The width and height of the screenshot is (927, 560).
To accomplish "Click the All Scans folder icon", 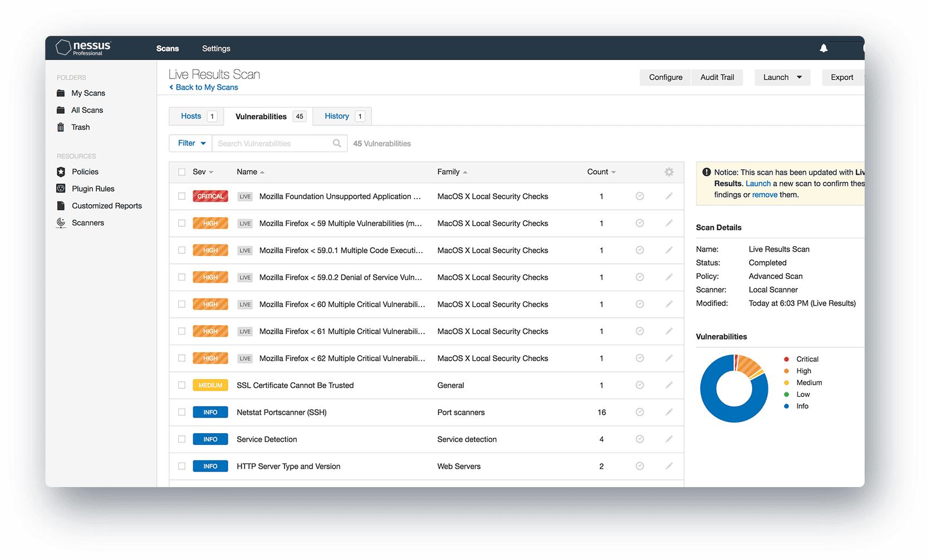I will pyautogui.click(x=61, y=110).
